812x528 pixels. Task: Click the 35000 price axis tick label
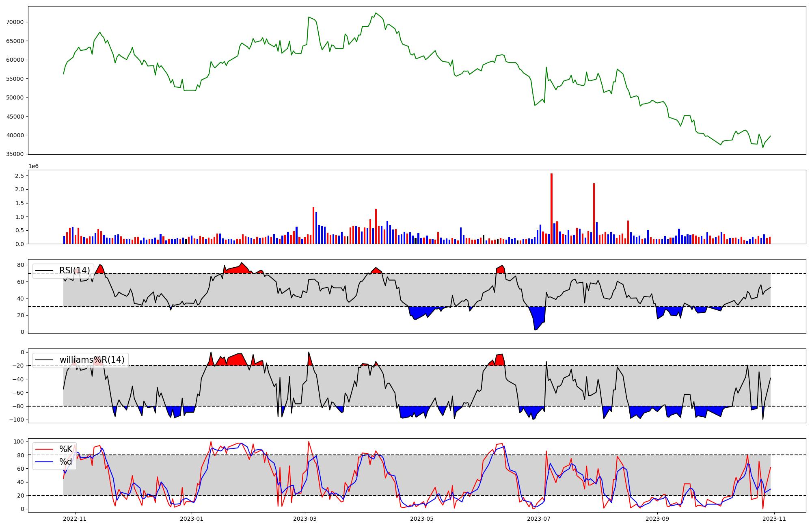[x=15, y=154]
